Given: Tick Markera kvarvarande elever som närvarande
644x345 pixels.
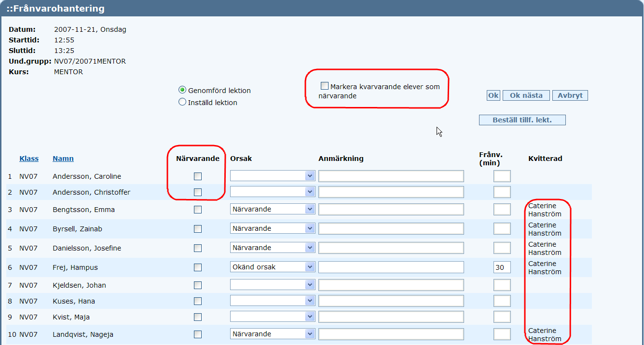Looking at the screenshot, I should point(325,86).
